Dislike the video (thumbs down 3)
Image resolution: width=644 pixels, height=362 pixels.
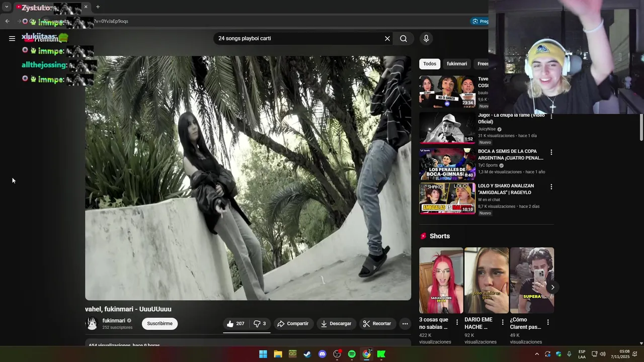click(260, 324)
